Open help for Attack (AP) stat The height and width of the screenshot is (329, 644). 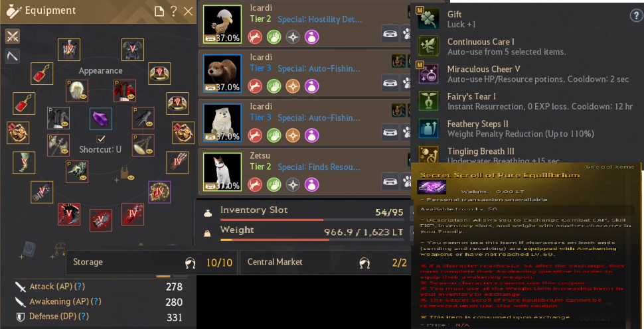click(80, 287)
